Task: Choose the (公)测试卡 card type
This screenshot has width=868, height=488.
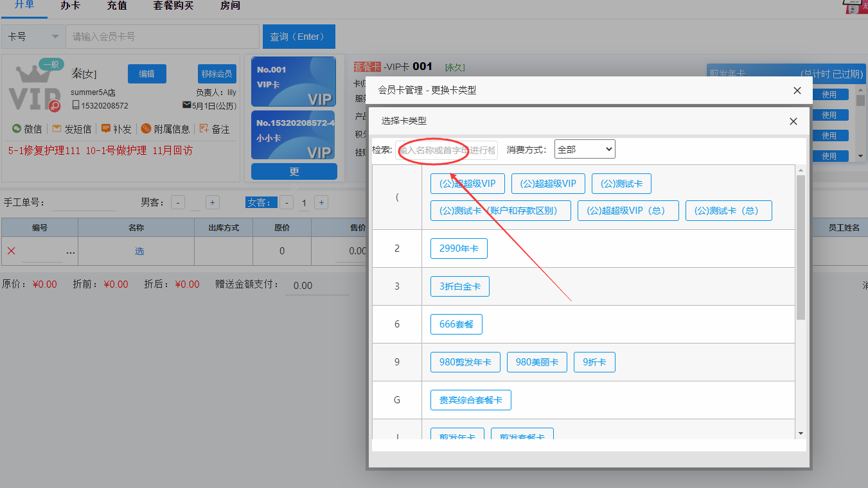Action: (x=621, y=184)
